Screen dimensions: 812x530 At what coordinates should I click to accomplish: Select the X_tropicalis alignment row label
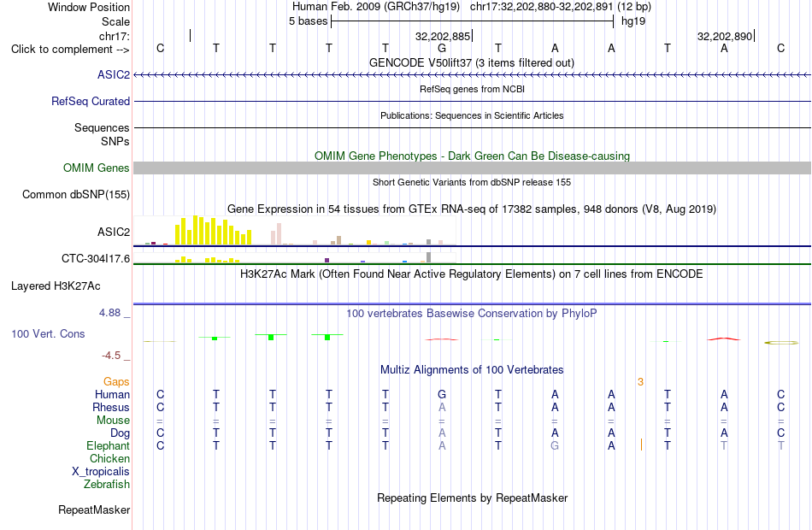pos(101,472)
